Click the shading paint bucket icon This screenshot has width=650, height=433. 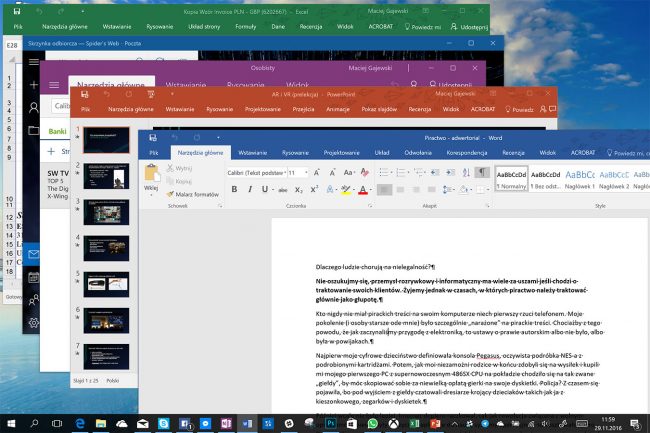click(x=463, y=190)
